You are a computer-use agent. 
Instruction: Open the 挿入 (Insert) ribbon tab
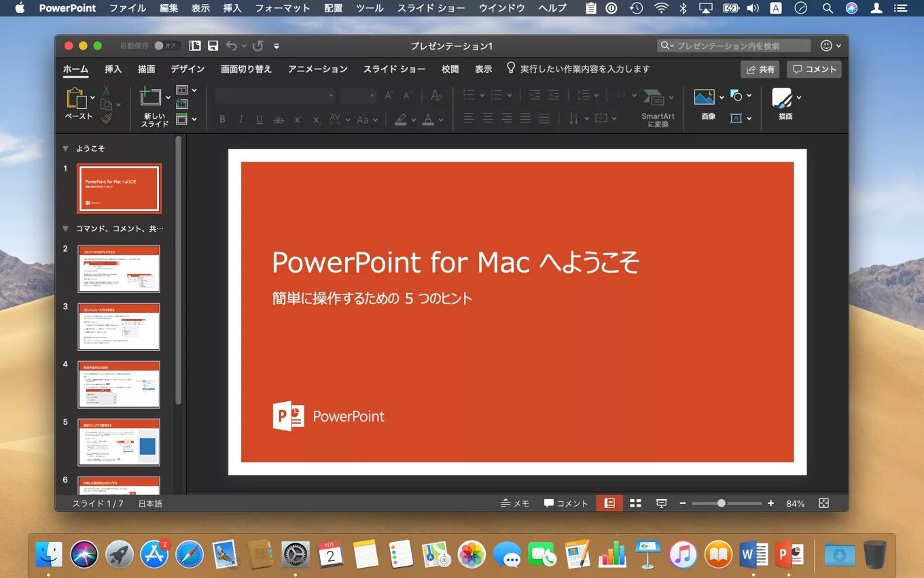pyautogui.click(x=113, y=69)
